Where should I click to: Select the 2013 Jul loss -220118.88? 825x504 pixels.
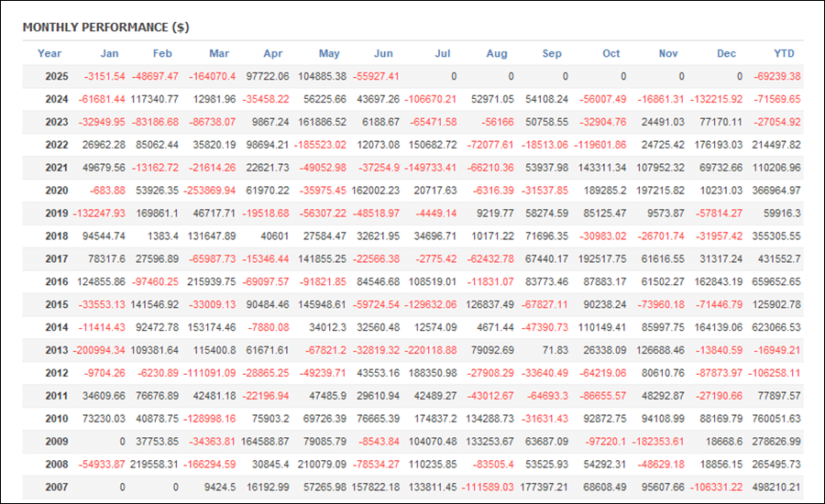click(431, 350)
